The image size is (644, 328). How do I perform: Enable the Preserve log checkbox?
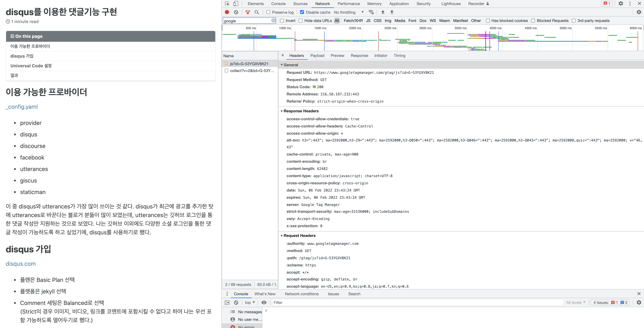pyautogui.click(x=268, y=12)
